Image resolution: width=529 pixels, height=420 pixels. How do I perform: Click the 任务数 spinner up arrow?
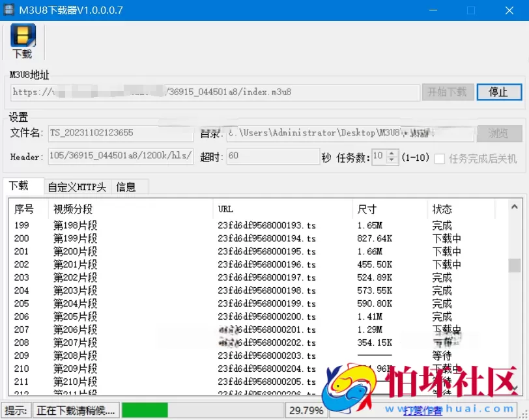coord(392,153)
